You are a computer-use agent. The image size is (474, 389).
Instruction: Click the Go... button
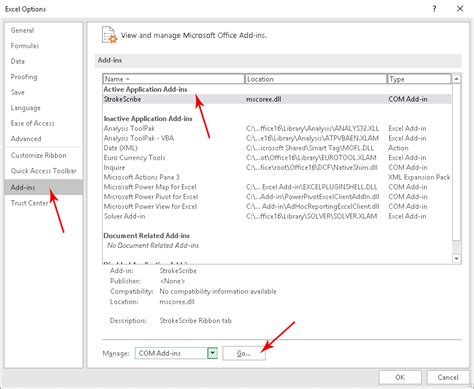244,353
